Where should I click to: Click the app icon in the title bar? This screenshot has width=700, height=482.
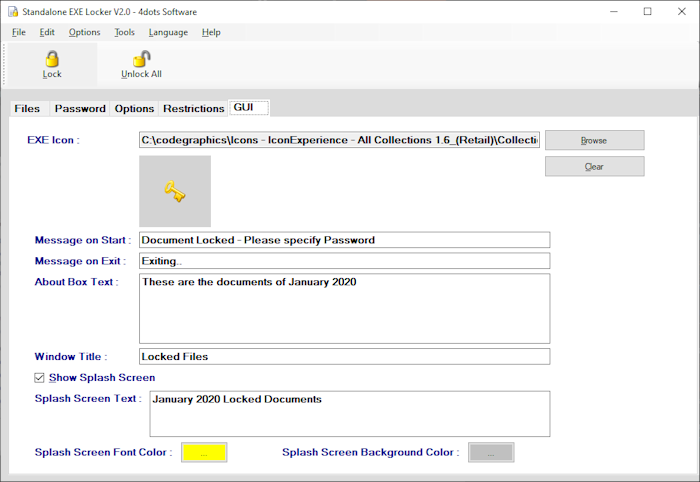[x=13, y=12]
